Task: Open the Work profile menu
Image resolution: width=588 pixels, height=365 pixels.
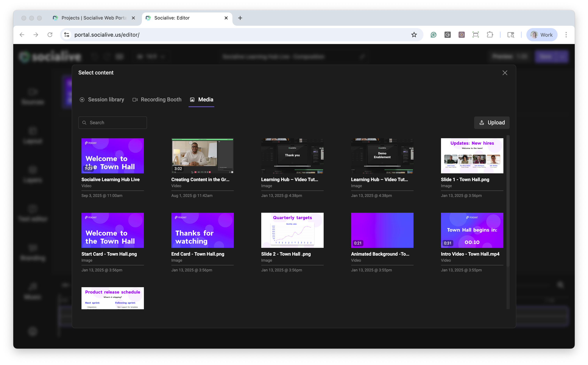Action: pyautogui.click(x=542, y=35)
